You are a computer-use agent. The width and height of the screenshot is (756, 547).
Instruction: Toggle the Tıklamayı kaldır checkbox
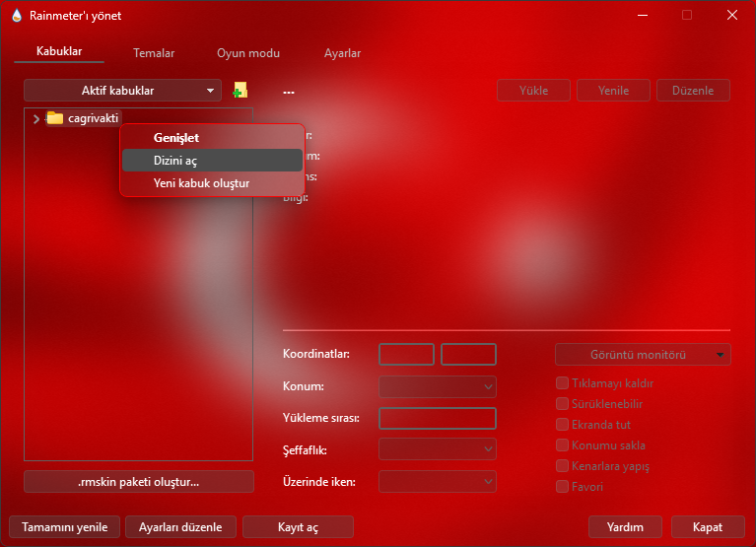point(563,383)
